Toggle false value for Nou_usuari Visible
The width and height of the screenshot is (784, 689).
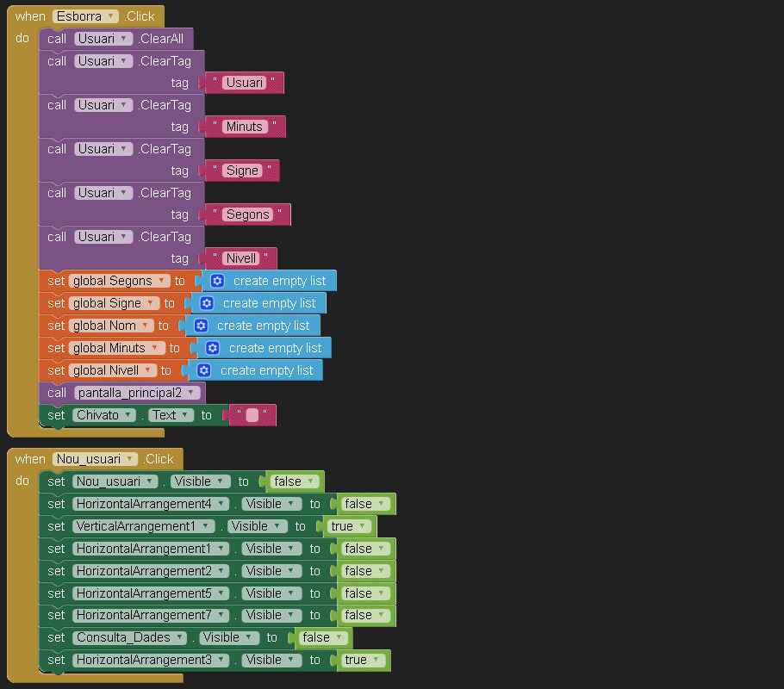294,481
